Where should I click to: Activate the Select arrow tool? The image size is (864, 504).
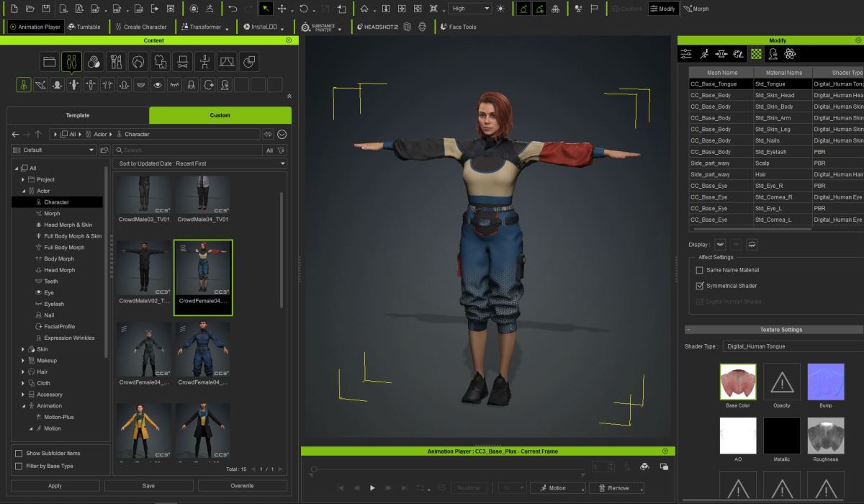pyautogui.click(x=266, y=9)
